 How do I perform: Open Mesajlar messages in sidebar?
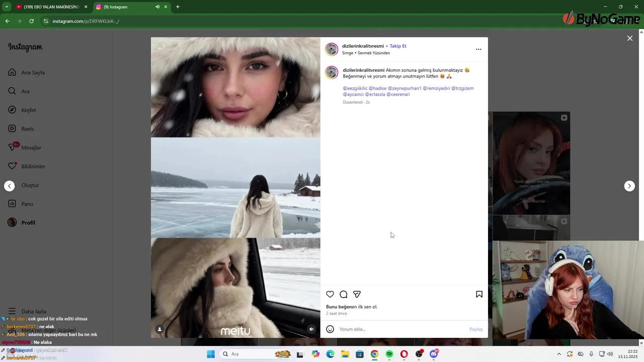[25, 147]
